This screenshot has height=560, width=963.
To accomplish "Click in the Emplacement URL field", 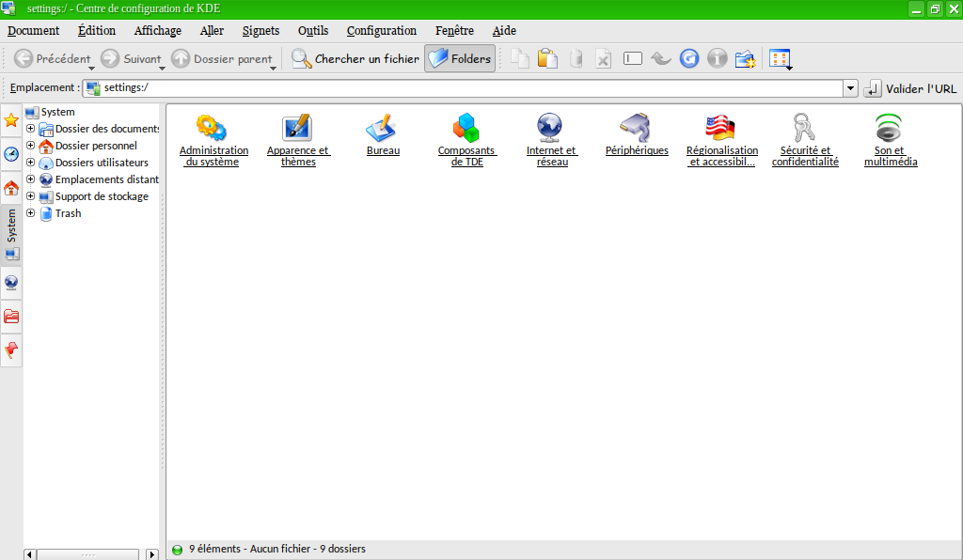I will 463,88.
